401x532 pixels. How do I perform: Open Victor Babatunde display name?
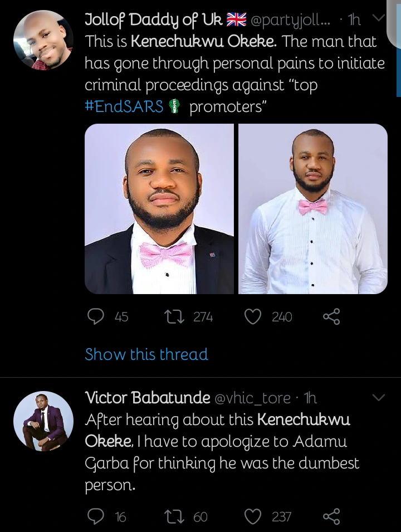148,398
